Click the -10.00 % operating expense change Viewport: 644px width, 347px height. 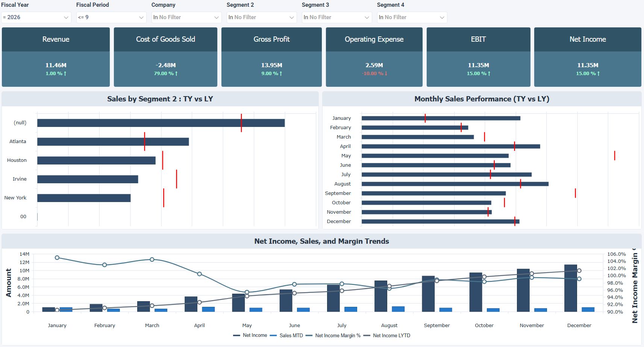[x=374, y=74]
